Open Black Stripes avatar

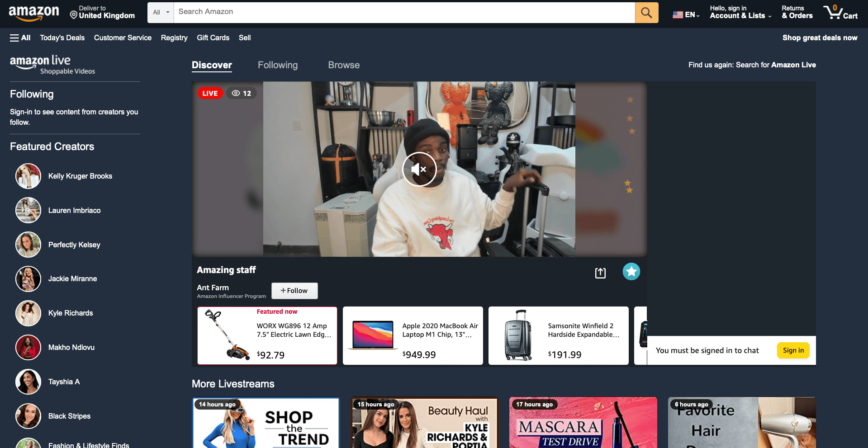click(x=28, y=416)
